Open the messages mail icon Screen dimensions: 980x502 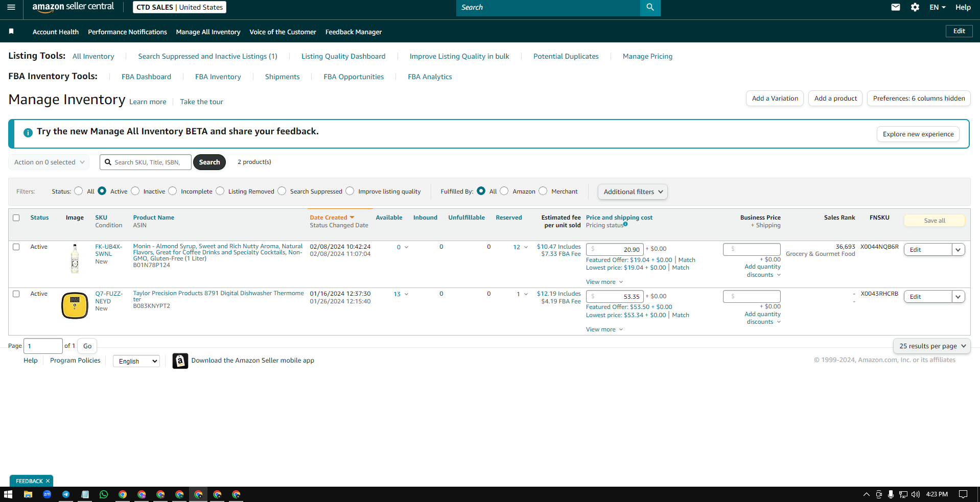[x=895, y=7]
